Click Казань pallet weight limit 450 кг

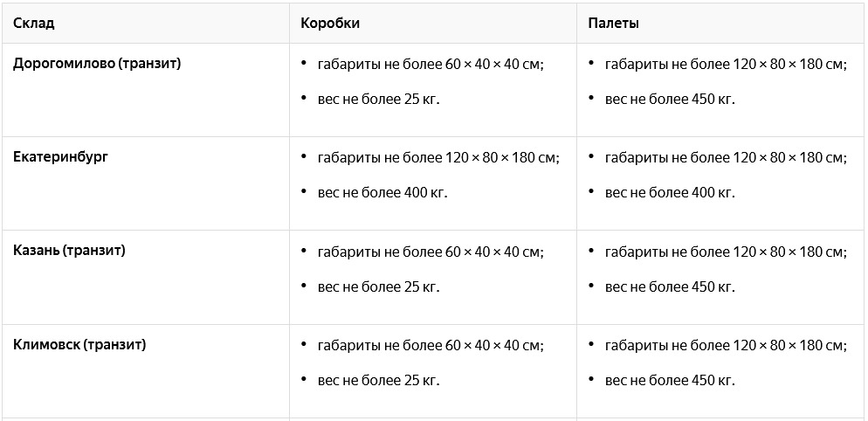670,287
